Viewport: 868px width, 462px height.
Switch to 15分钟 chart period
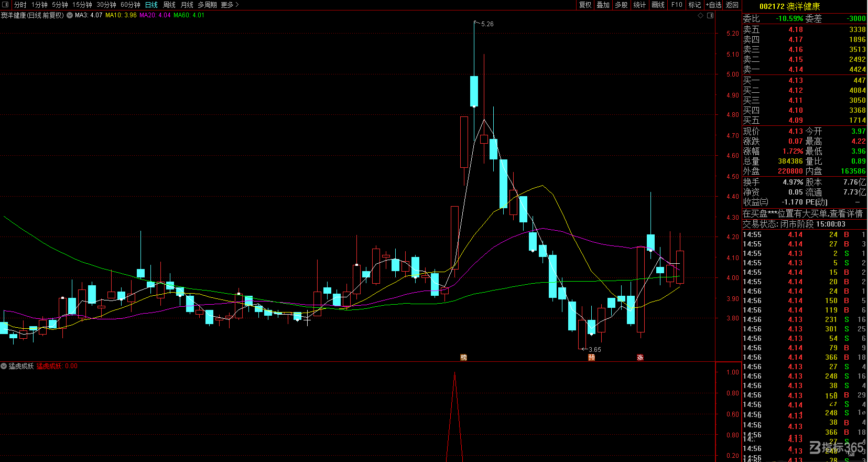[82, 5]
